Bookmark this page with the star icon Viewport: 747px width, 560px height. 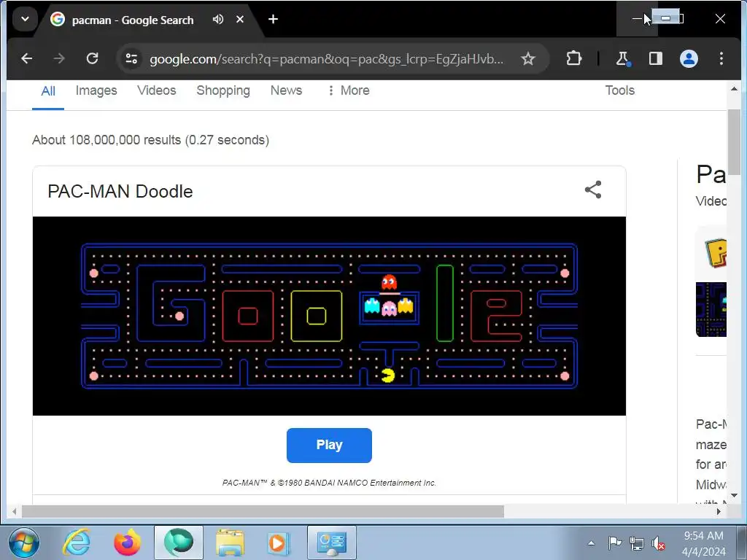click(528, 58)
